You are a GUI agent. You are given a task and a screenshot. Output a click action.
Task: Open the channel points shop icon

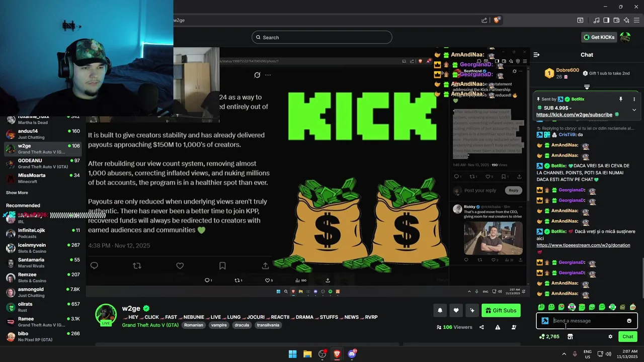tap(570, 336)
